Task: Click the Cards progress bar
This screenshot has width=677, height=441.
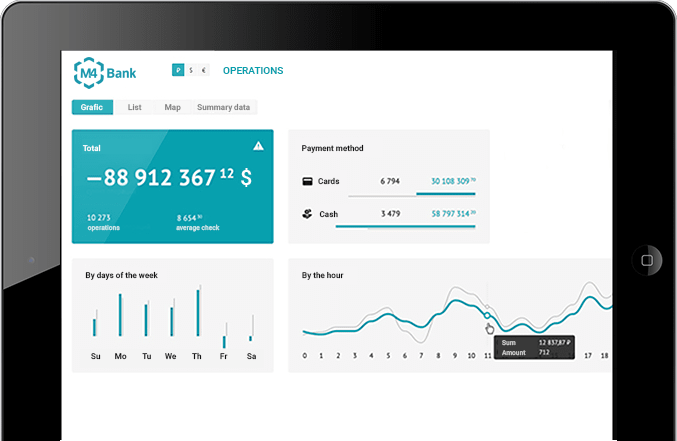Action: (412, 195)
